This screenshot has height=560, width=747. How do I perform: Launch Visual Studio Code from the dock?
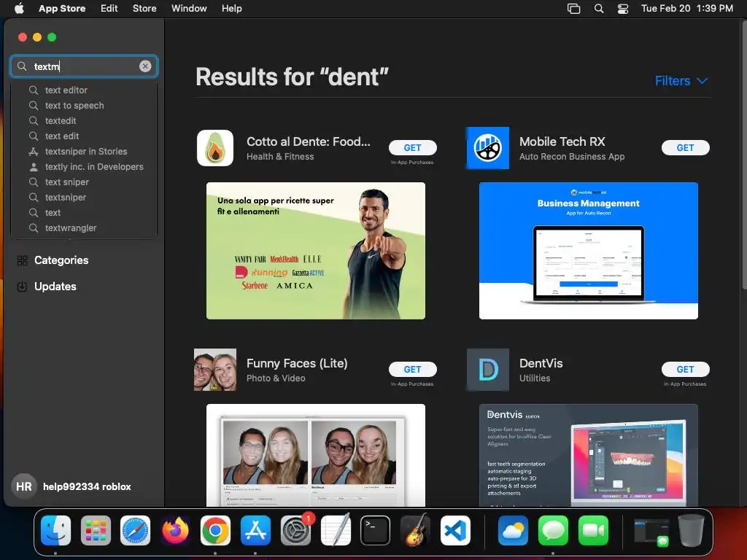pyautogui.click(x=455, y=531)
